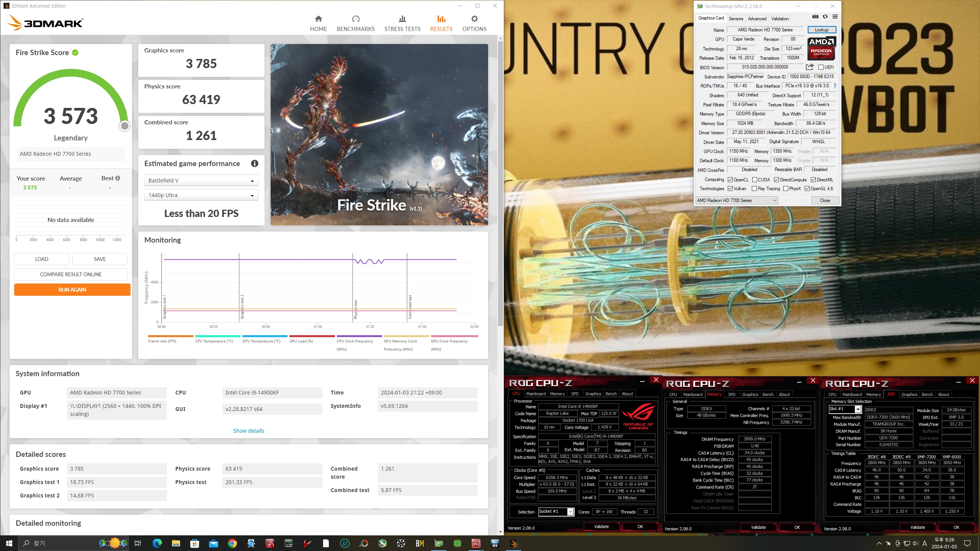This screenshot has height=551, width=980.
Task: Switch to the Advanced tab in GPU-Z
Action: tap(757, 18)
